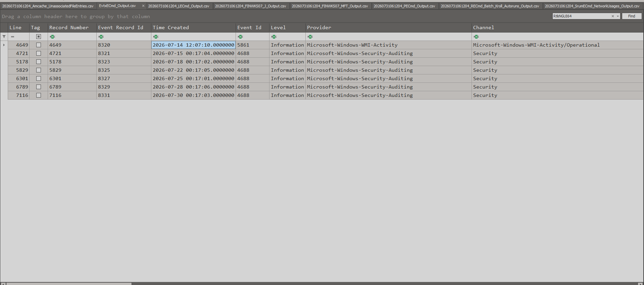Toggle the Tag filter checkbox in the filter row
644x285 pixels.
click(39, 37)
